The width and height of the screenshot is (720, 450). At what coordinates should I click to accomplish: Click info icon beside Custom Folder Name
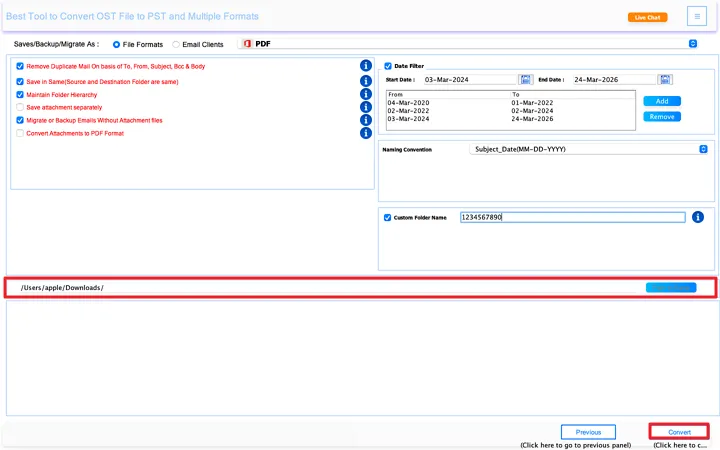[x=698, y=217]
